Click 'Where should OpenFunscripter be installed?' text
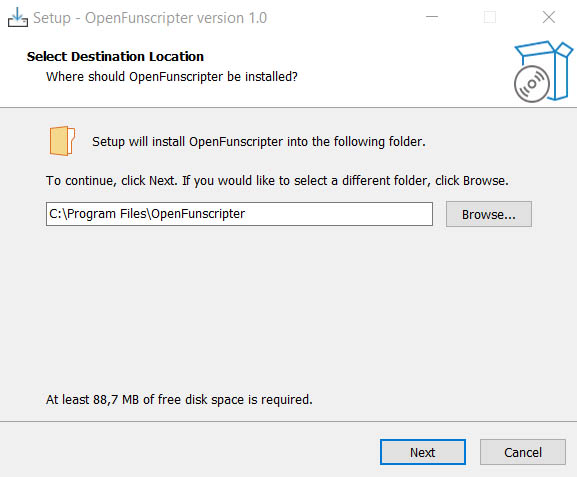577x477 pixels. point(172,77)
